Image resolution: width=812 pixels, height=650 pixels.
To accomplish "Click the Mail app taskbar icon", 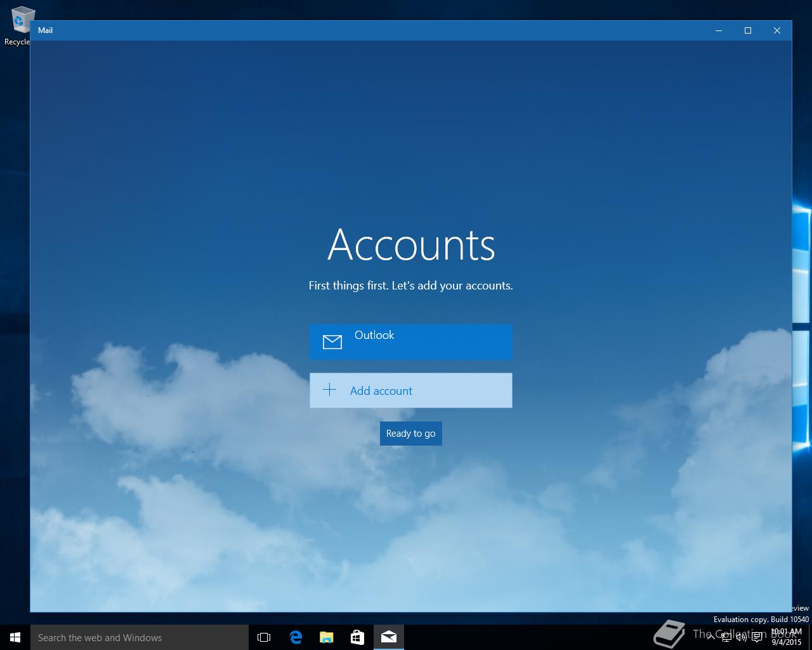I will coord(389,637).
